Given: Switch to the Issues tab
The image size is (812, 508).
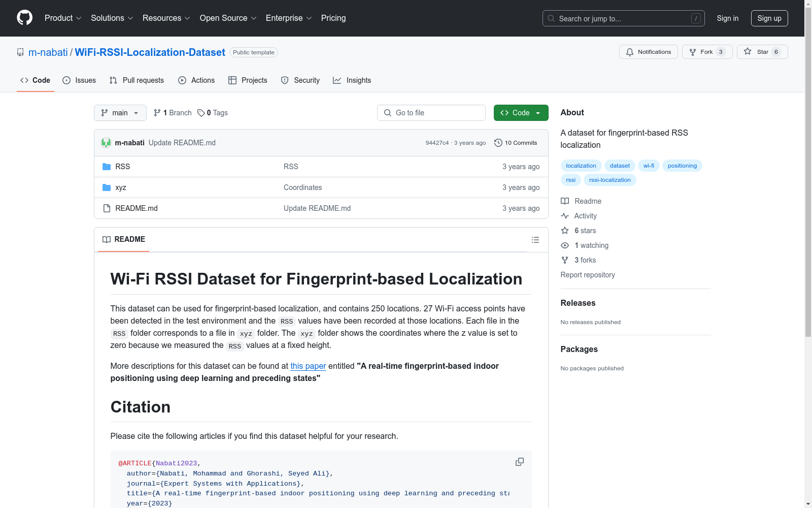Looking at the screenshot, I should click(79, 80).
